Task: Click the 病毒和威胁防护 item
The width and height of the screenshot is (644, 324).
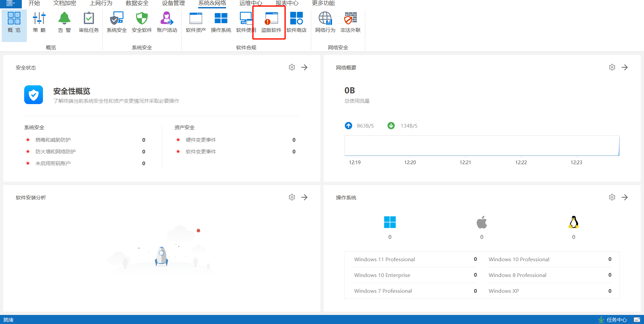Action: (x=53, y=140)
